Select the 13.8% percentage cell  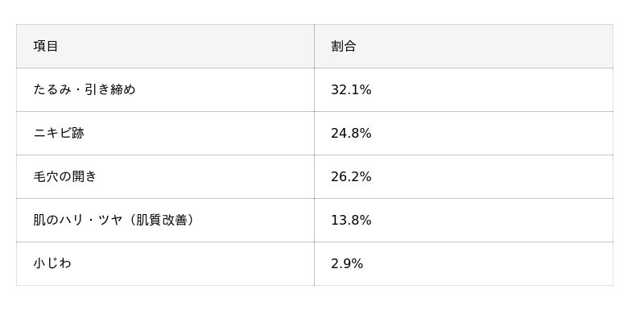(x=464, y=221)
